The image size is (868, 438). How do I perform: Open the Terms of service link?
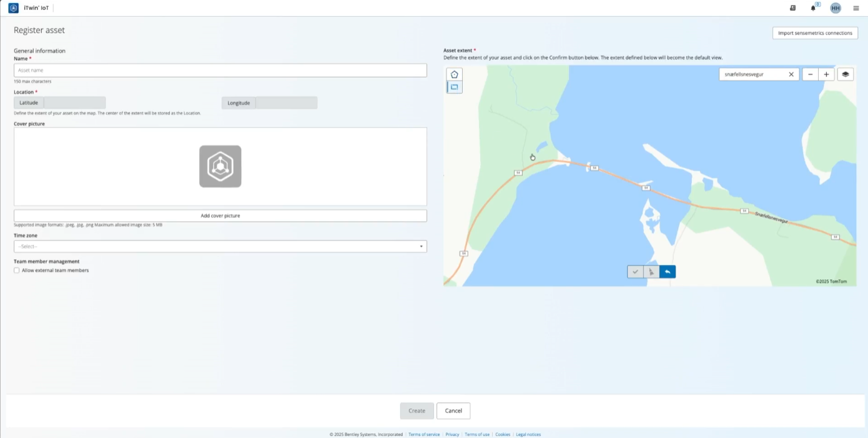coord(424,434)
